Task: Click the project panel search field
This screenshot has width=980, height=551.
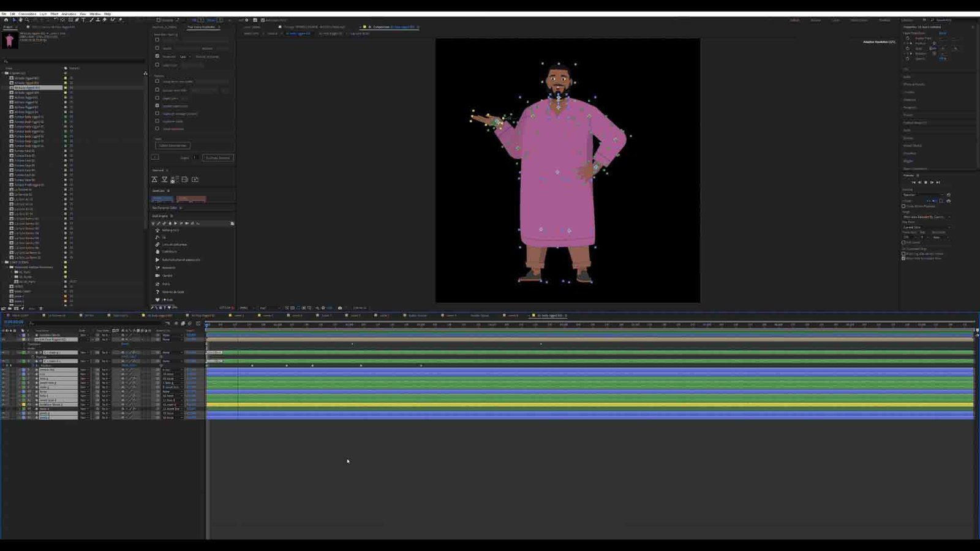Action: point(73,61)
